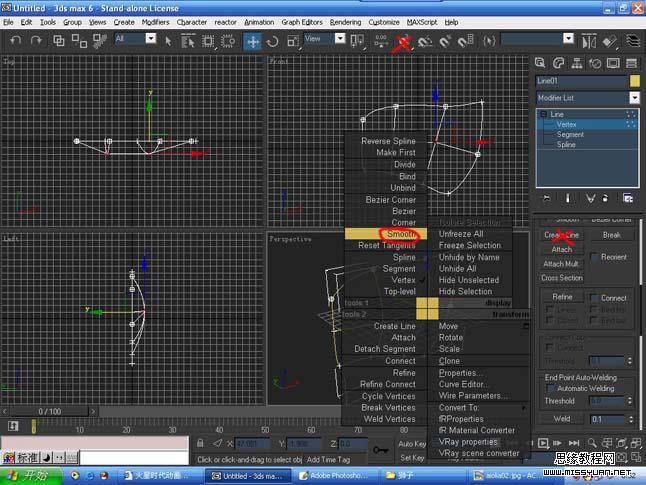Choose Bezier Corner in the quad menu
Viewport: 646px width, 485px height.
(391, 199)
